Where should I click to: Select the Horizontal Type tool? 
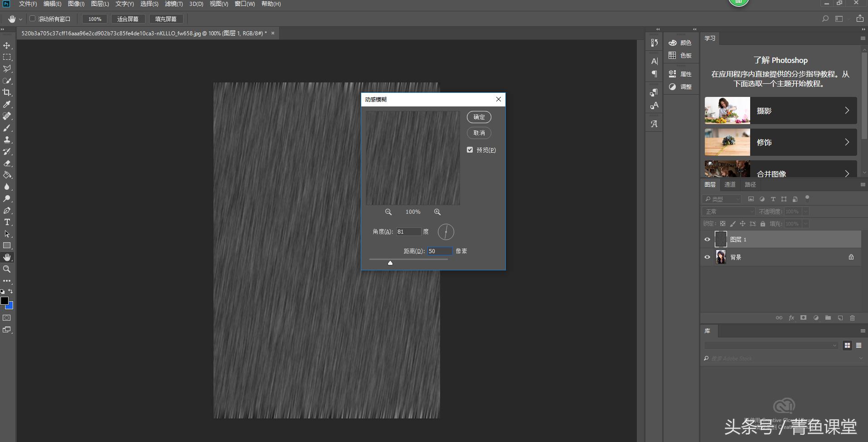(x=7, y=222)
